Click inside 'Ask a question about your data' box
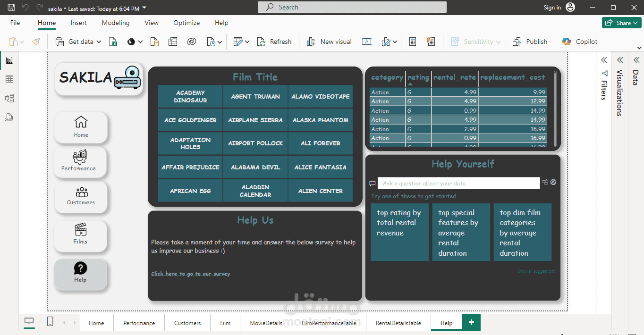 point(459,184)
